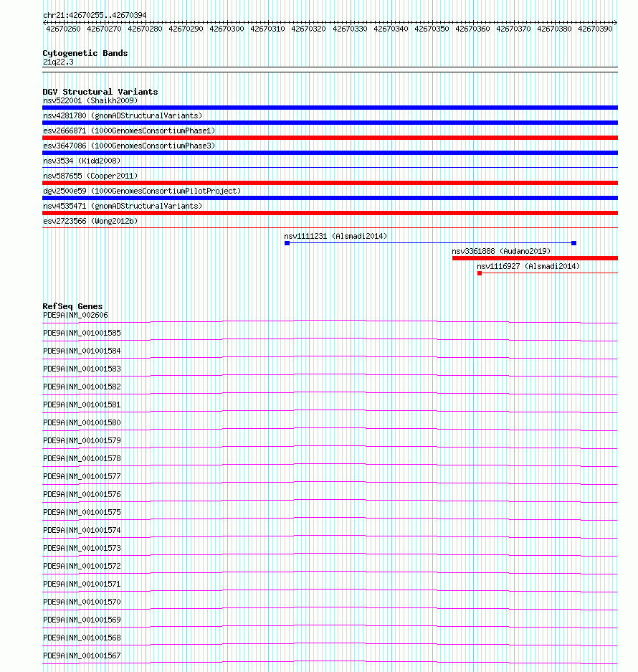This screenshot has width=638, height=672.
Task: Click the blue bar below dgv2500e59
Action: (x=330, y=198)
